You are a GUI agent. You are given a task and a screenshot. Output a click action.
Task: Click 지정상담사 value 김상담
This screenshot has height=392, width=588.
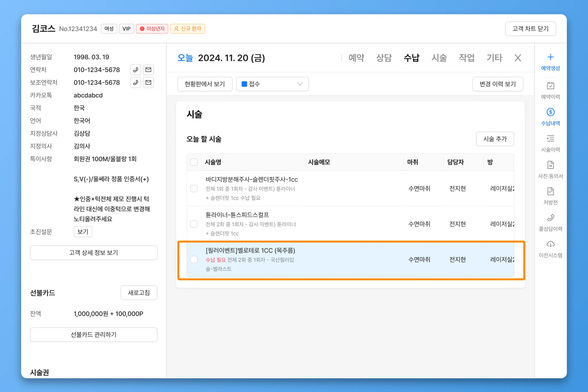(82, 134)
